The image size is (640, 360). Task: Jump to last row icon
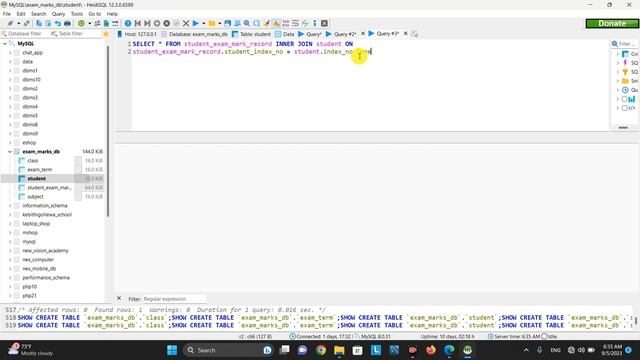pyautogui.click(x=147, y=23)
